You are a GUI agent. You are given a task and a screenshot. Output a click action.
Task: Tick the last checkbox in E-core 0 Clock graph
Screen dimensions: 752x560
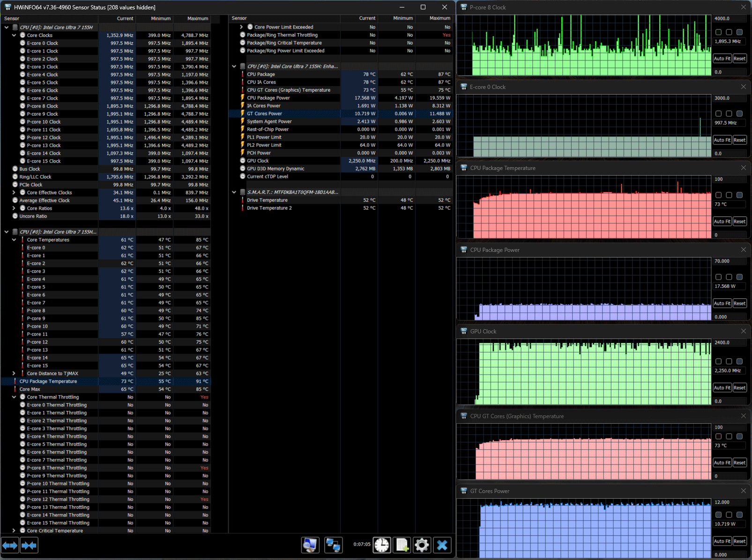coord(739,114)
